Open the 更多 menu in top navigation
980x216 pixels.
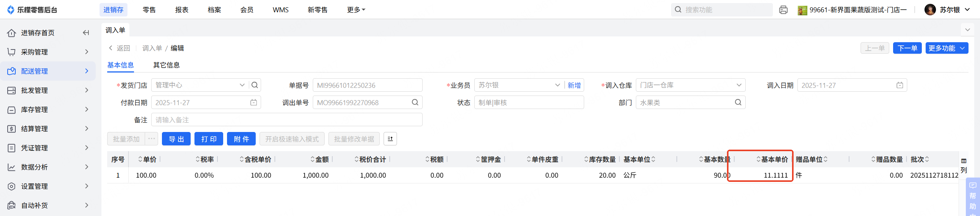pyautogui.click(x=356, y=10)
